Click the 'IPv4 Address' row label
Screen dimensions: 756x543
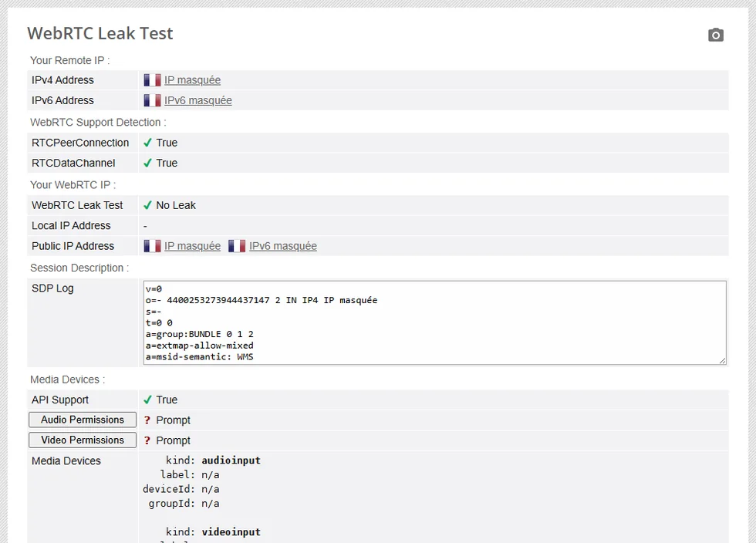click(x=62, y=80)
